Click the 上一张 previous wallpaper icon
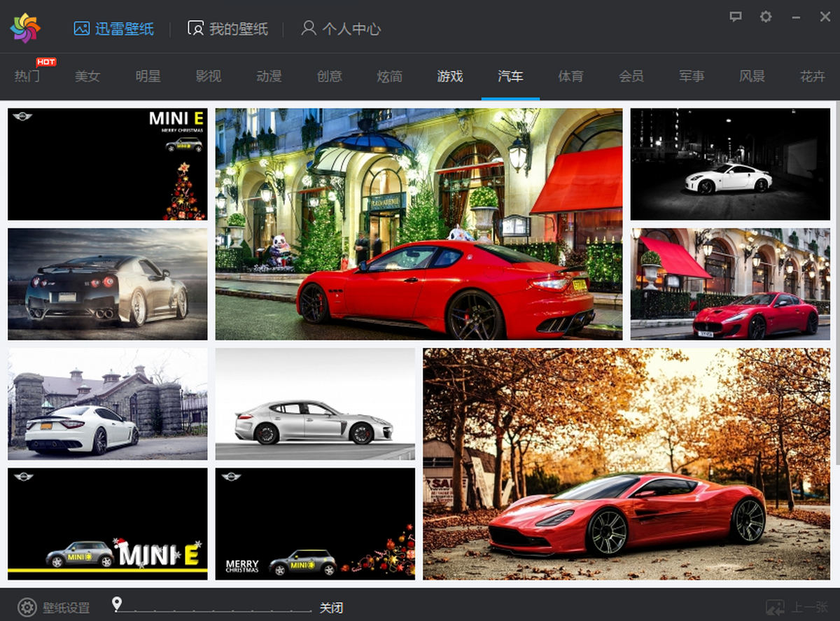 click(775, 607)
